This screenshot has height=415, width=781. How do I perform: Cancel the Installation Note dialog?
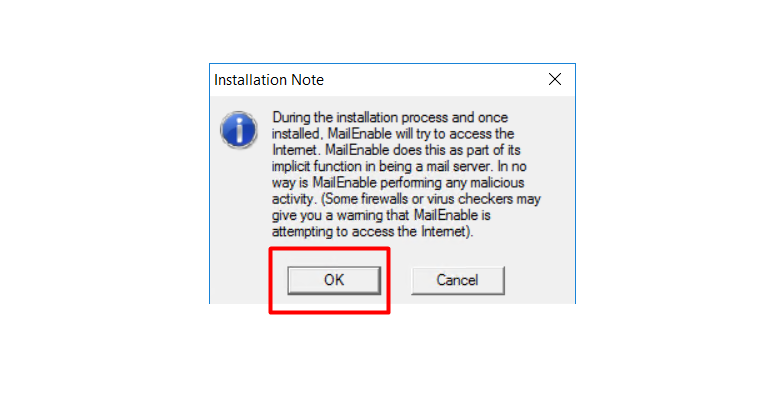[x=457, y=280]
